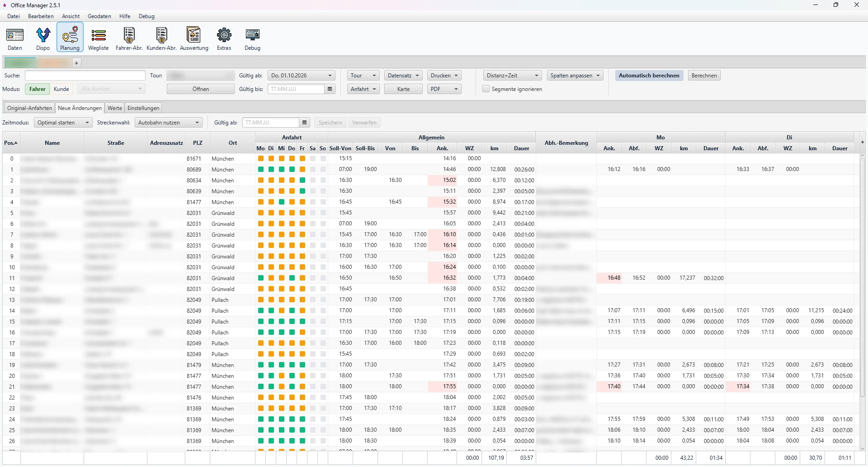
Task: Open the Geodaten menu
Action: [x=99, y=16]
